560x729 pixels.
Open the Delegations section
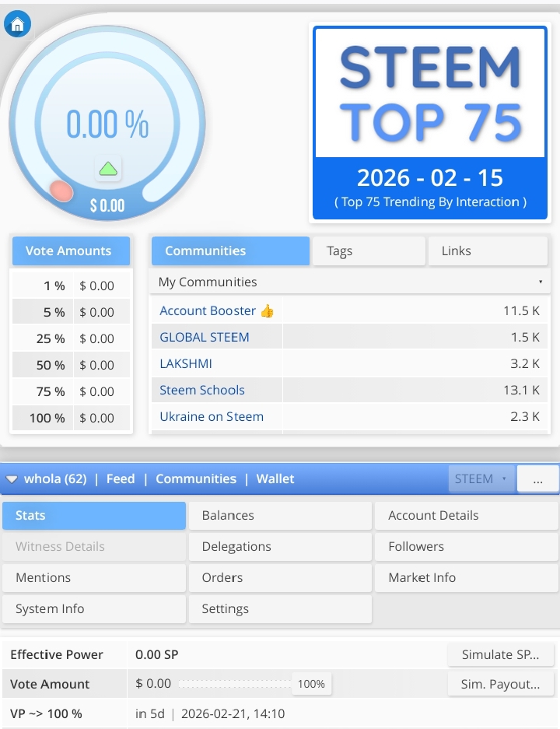click(x=280, y=547)
